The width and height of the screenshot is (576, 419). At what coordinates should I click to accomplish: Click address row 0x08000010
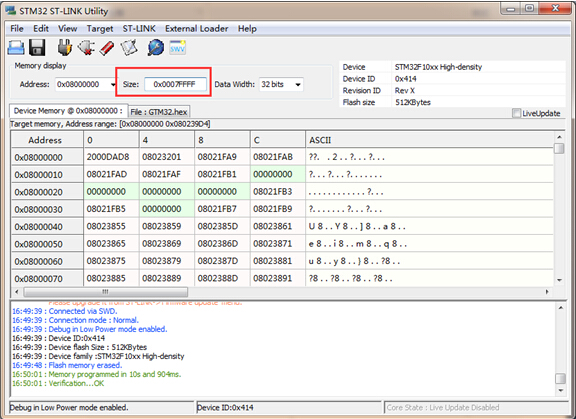[47, 174]
